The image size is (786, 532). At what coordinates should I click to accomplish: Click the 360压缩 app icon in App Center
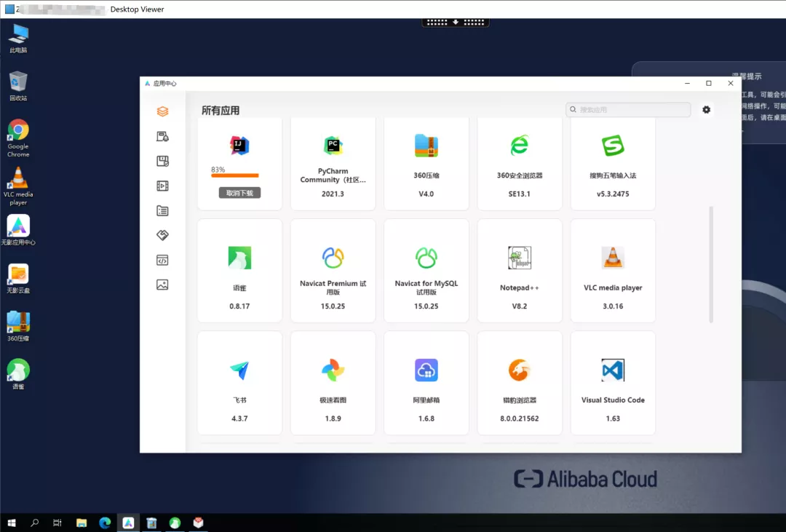pyautogui.click(x=426, y=146)
